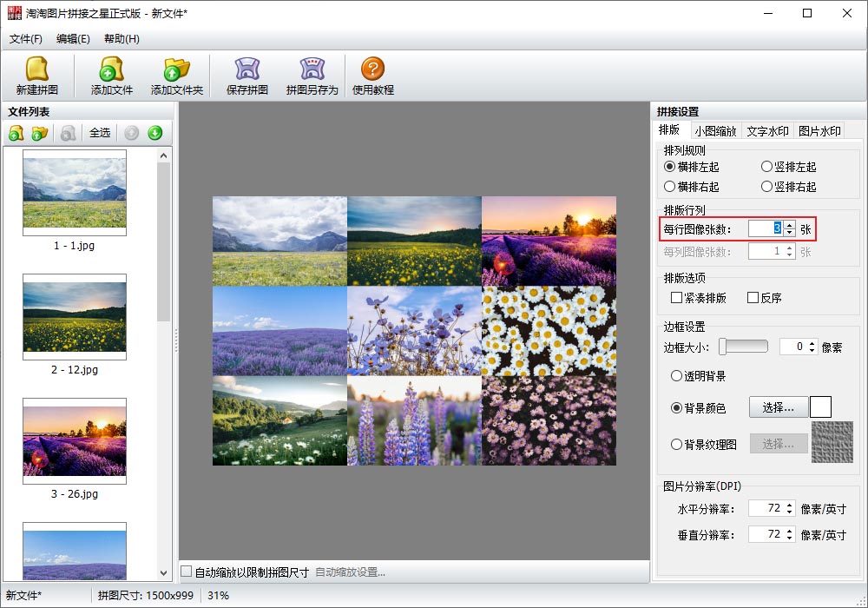Switch to the 小图缩放 tab
Screen dimensions: 868x608
coord(715,131)
